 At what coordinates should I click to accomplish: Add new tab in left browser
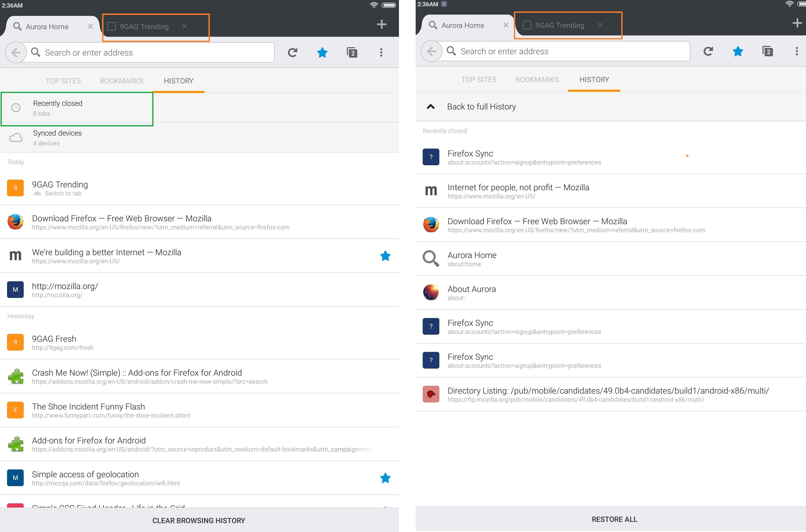382,24
